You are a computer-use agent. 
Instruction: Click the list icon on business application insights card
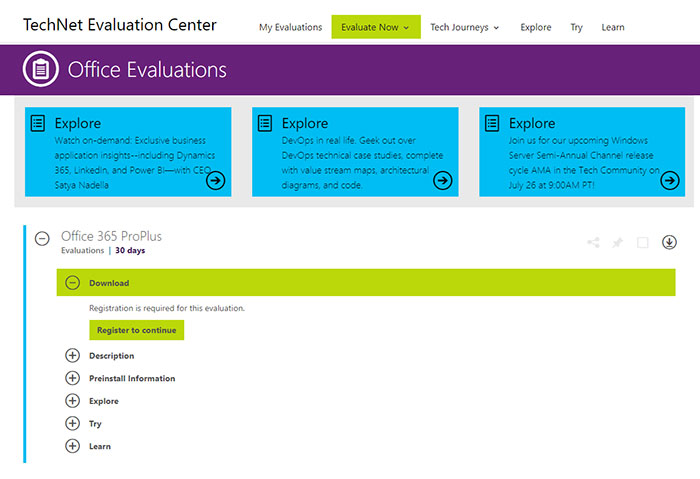point(38,123)
